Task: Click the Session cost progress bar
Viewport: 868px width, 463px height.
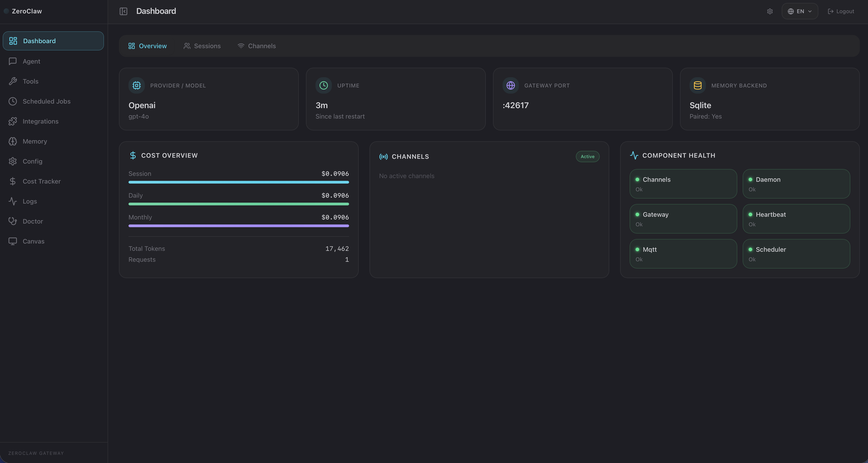Action: click(239, 182)
